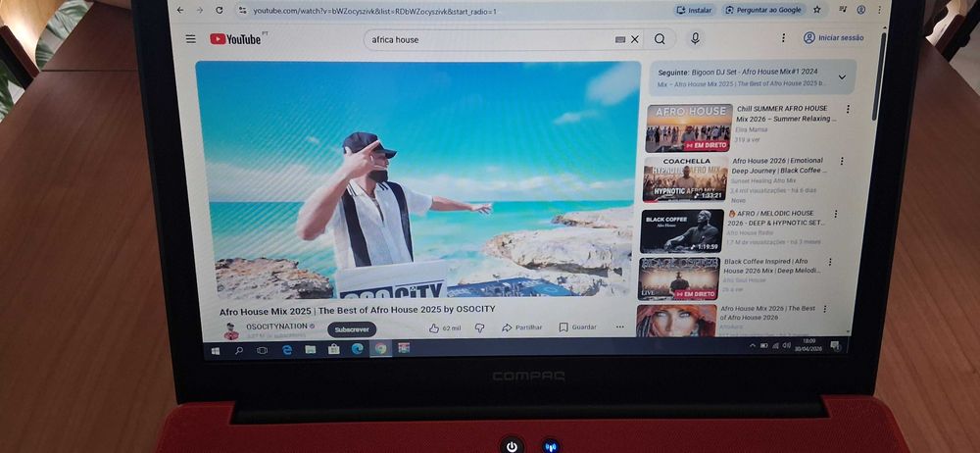Screen dimensions: 980x453
Task: Open the last pinned app on the taskbar
Action: [x=404, y=347]
